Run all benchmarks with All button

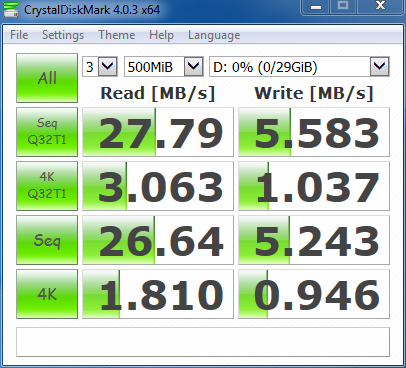pos(47,78)
